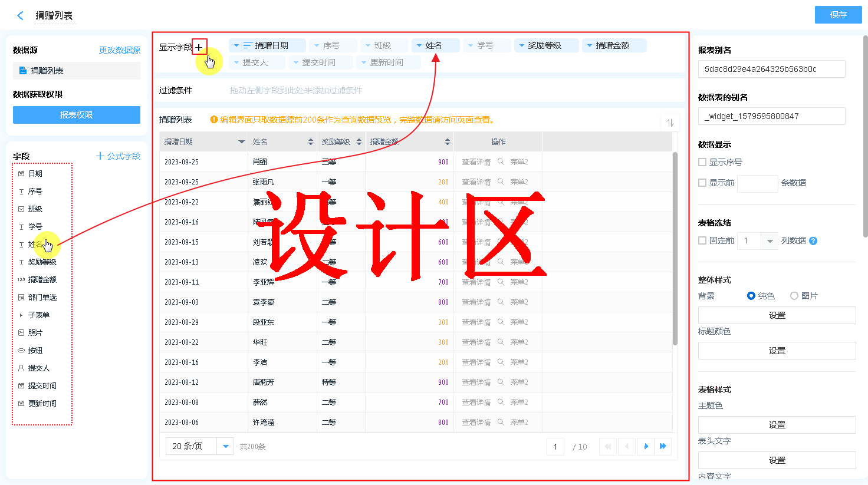The image size is (868, 485).
Task: Enable the 显示序号 checkbox
Action: coord(702,162)
